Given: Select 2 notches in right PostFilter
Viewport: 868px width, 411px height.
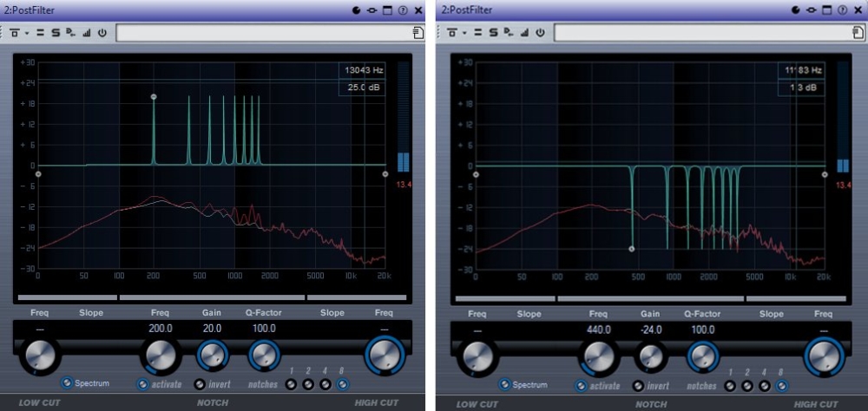Looking at the screenshot, I should pos(747,386).
